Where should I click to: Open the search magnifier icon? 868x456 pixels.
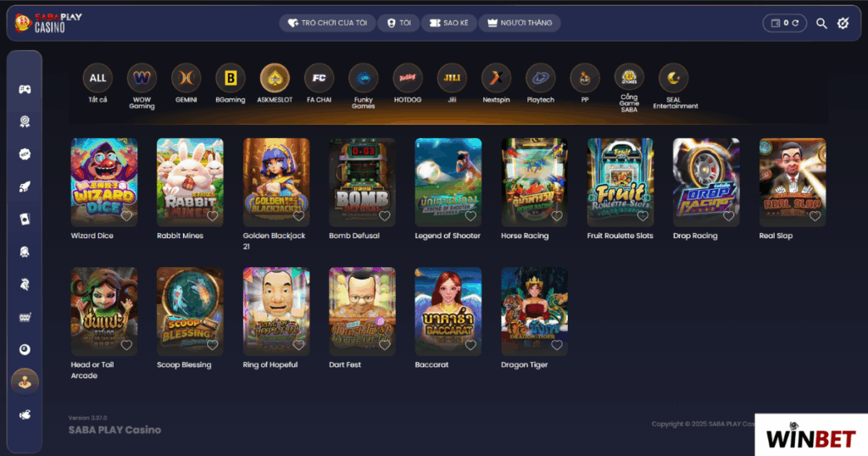[x=821, y=23]
